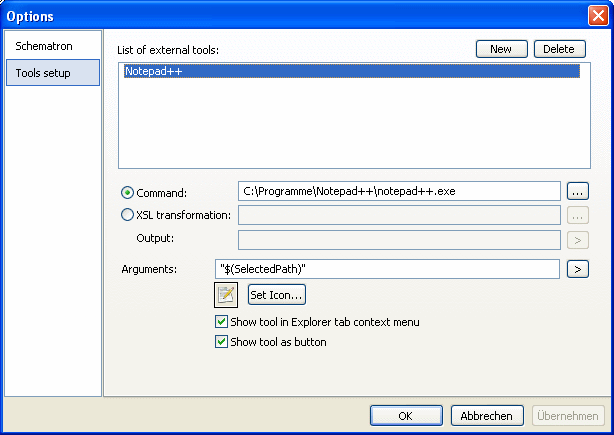Image resolution: width=614 pixels, height=435 pixels.
Task: Click the Set Icon... button
Action: [277, 295]
